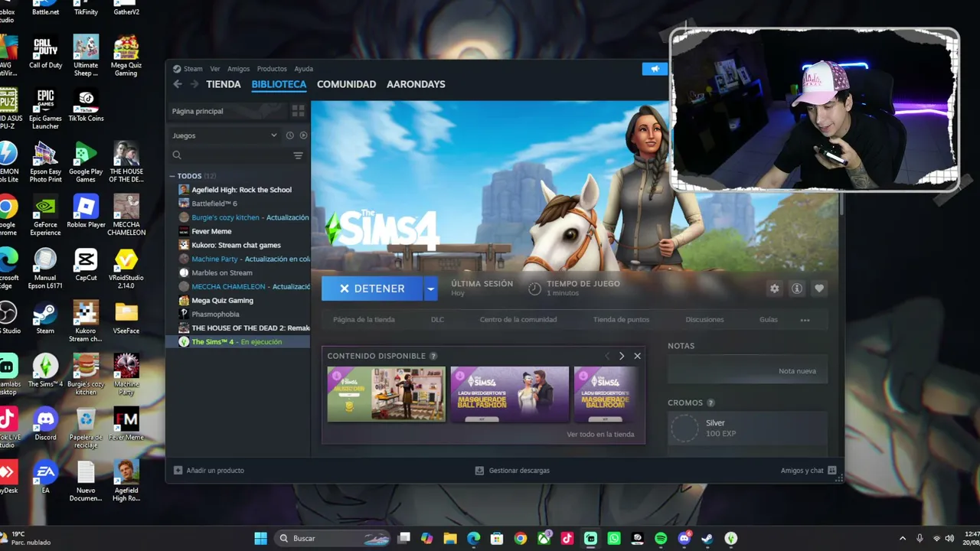Add The Sims 4 to favorites with heart icon
This screenshot has height=551, width=980.
tap(818, 289)
